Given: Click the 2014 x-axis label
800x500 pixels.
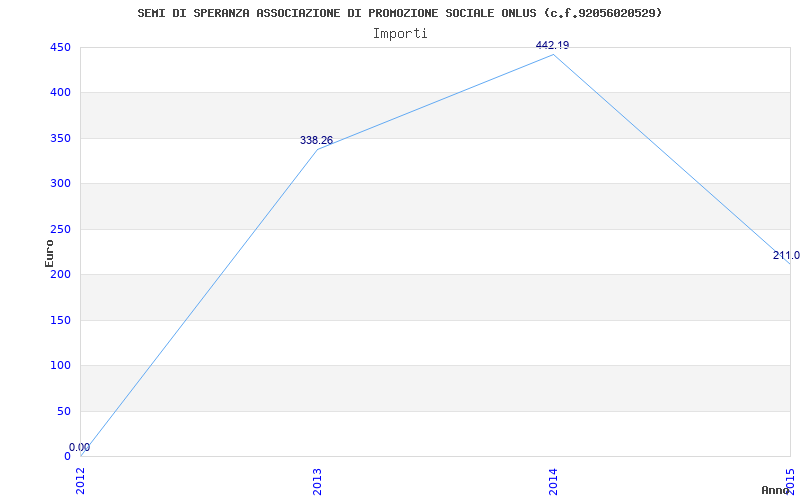Looking at the screenshot, I should 554,481.
